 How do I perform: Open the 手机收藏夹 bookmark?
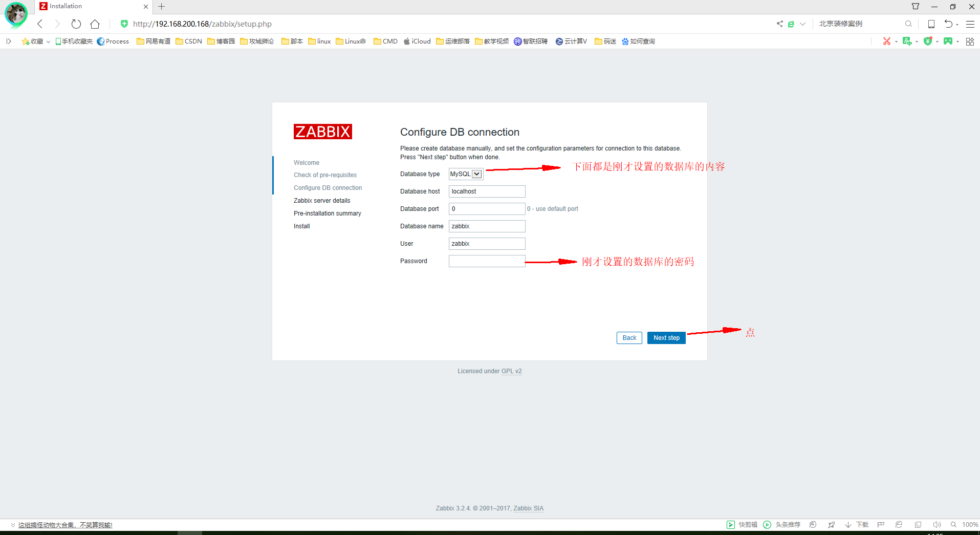(74, 41)
